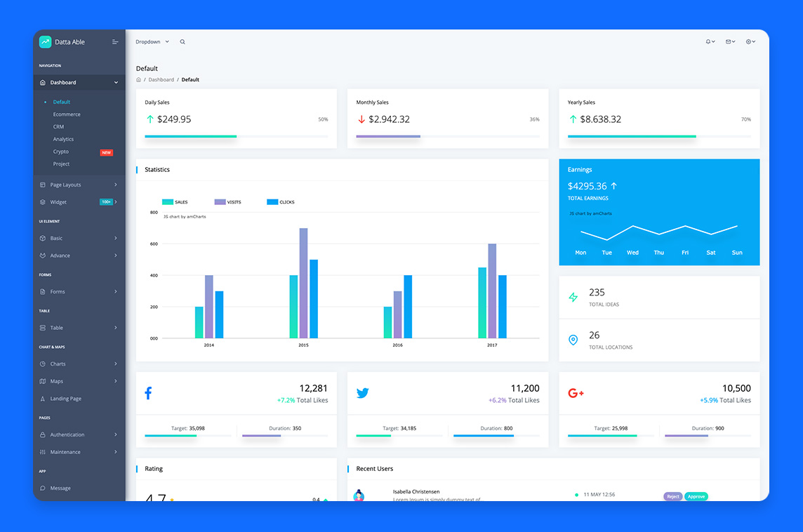Toggle the CLICKS legend series
The width and height of the screenshot is (803, 532).
coord(281,202)
